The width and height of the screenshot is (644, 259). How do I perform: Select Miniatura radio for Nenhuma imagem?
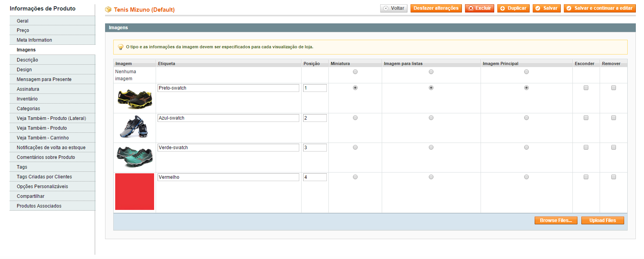click(355, 72)
